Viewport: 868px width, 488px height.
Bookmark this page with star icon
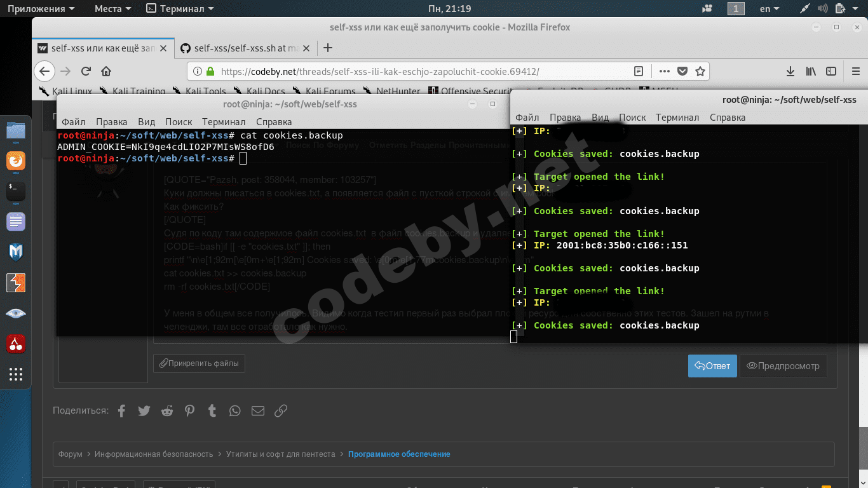tap(700, 71)
